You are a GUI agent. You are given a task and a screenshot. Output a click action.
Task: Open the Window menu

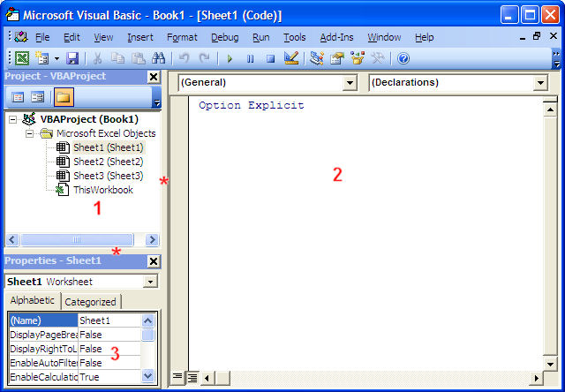(x=384, y=37)
